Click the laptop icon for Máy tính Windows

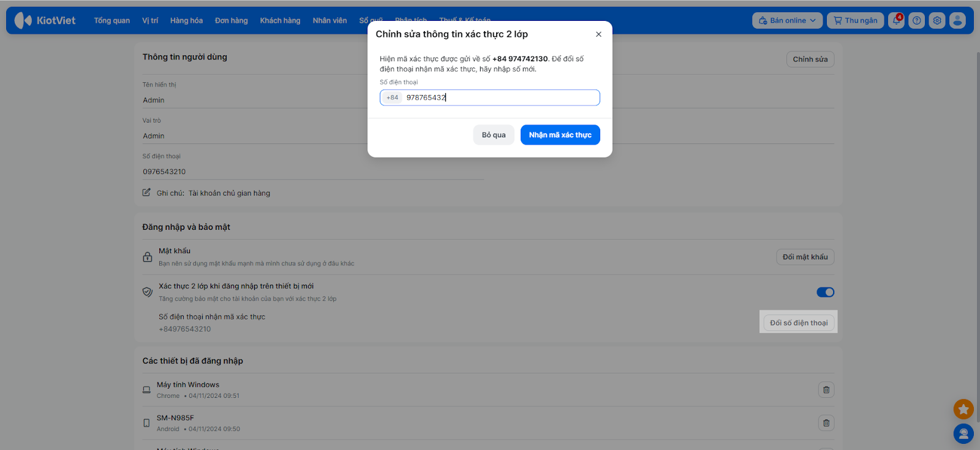coord(146,390)
